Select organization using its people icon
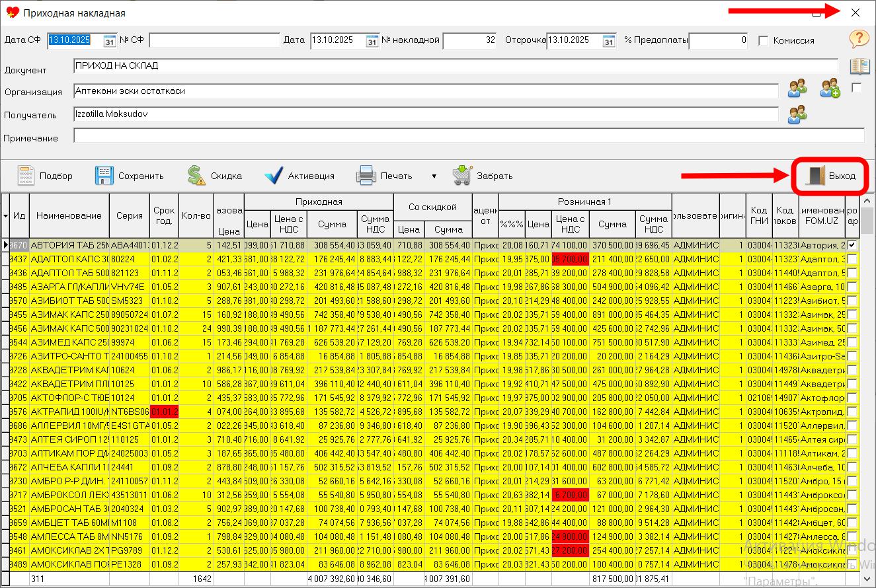Image resolution: width=876 pixels, height=588 pixels. 797,89
